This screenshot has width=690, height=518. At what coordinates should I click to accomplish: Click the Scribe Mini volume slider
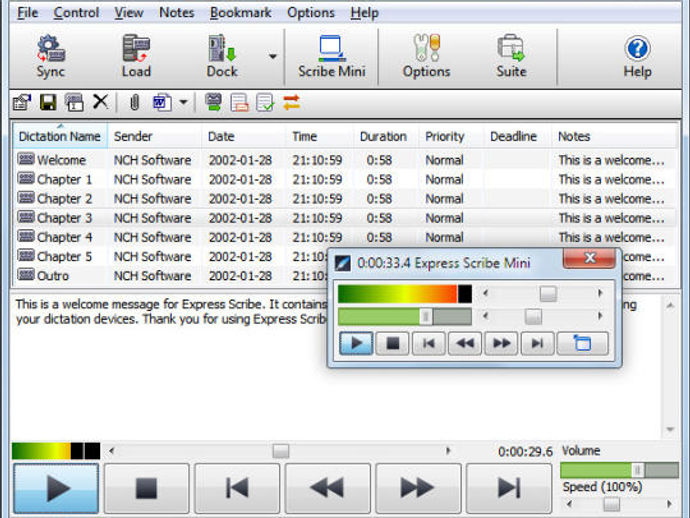405,316
